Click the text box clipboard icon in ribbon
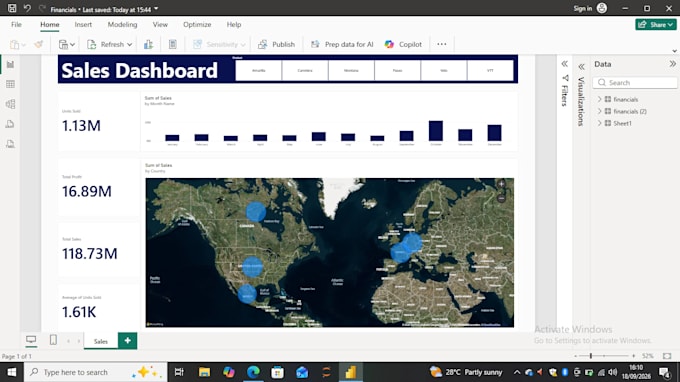The image size is (680, 382). pyautogui.click(x=173, y=44)
